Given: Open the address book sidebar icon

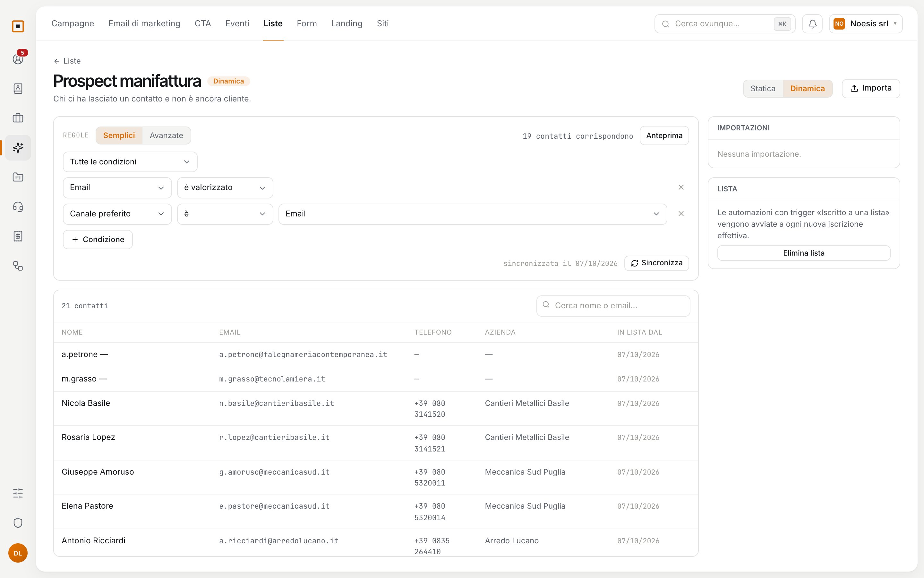Looking at the screenshot, I should tap(18, 88).
